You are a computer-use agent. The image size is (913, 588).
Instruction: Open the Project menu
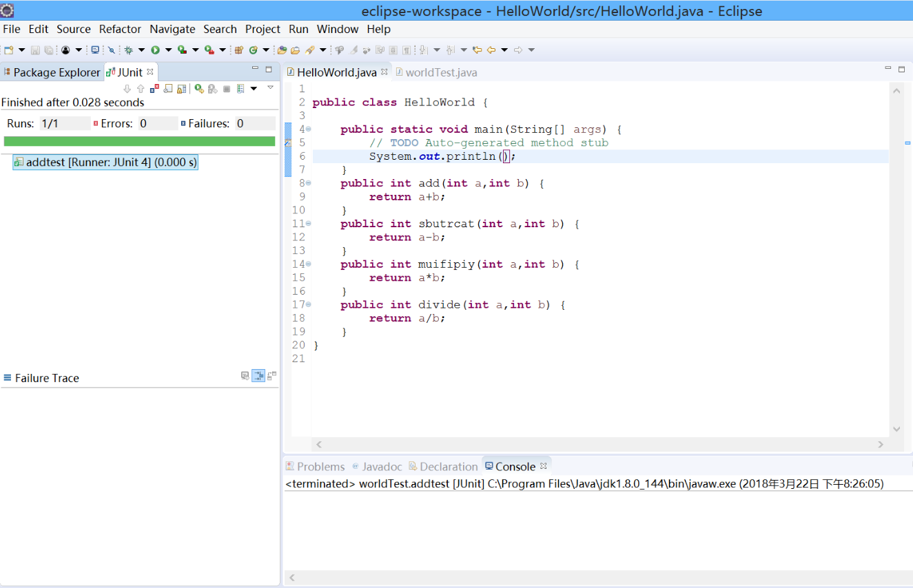[x=263, y=29]
